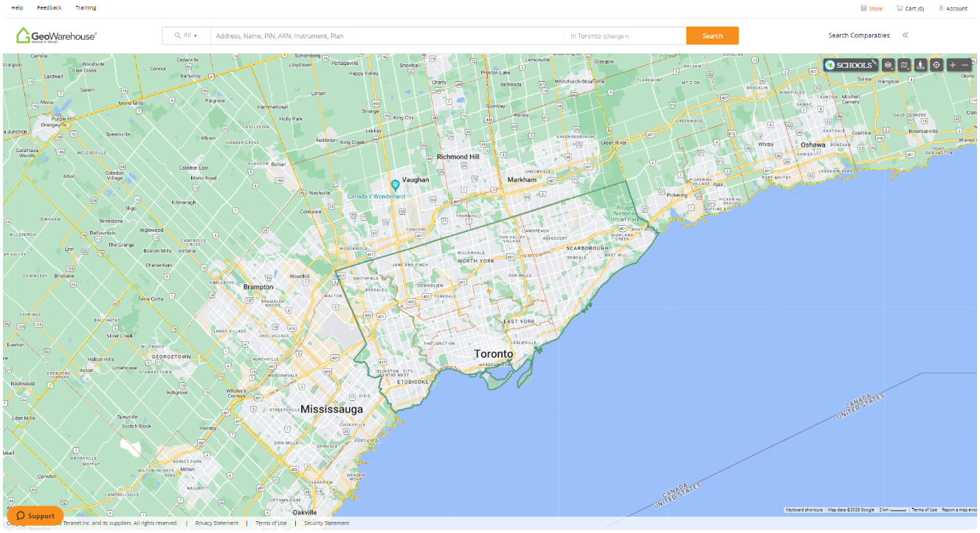Zoom out on the map
This screenshot has width=980, height=533.
point(965,65)
